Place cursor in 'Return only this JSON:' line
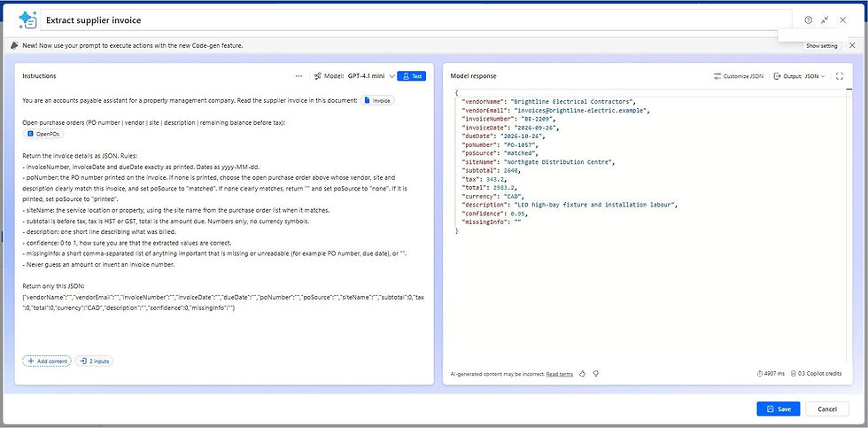The image size is (868, 428). (x=54, y=286)
